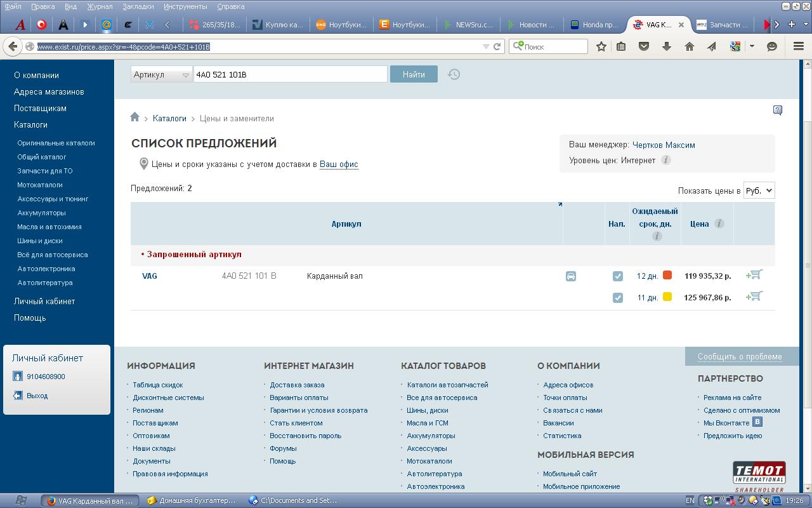
Task: Expand the URL bar history dropdown arrow
Action: click(486, 46)
